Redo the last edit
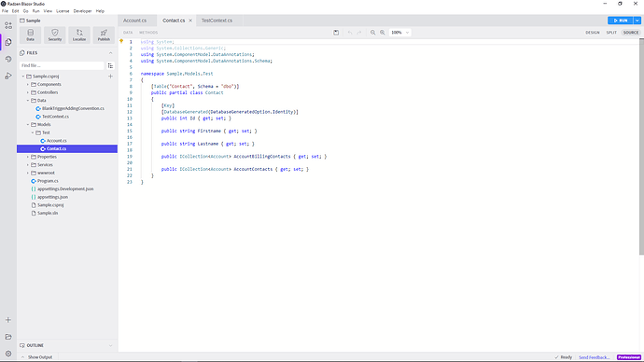 (359, 33)
